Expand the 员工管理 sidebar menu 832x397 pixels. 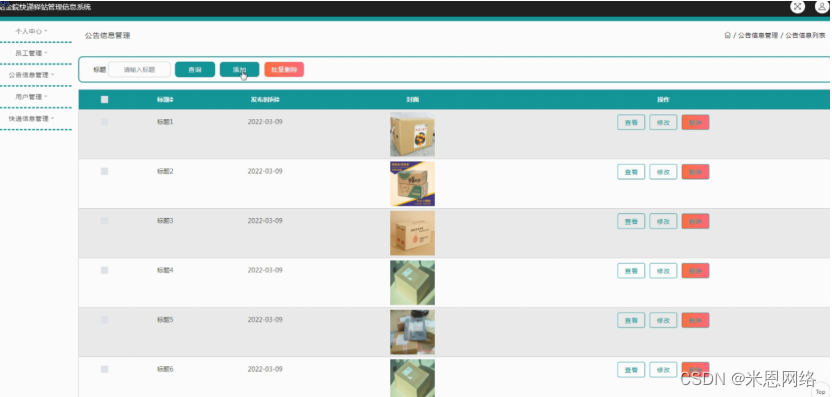(x=31, y=53)
